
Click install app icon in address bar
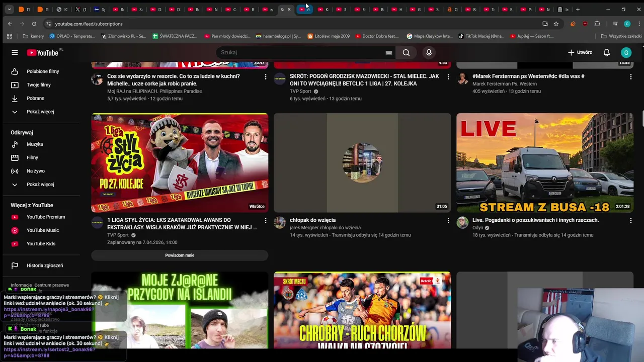coord(545,24)
